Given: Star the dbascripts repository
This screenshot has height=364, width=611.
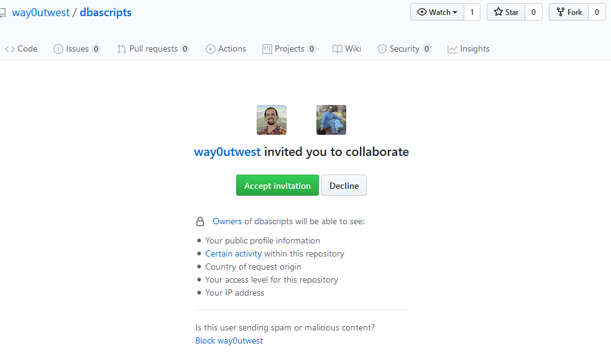Looking at the screenshot, I should 506,12.
